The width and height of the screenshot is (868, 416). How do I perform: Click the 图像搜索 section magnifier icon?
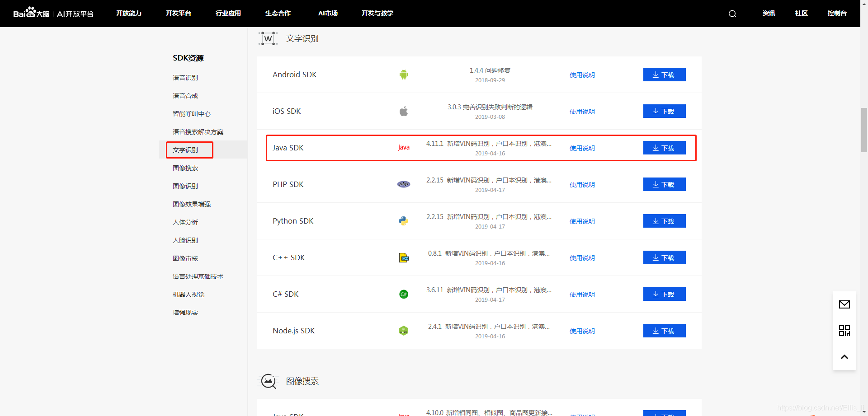point(269,381)
